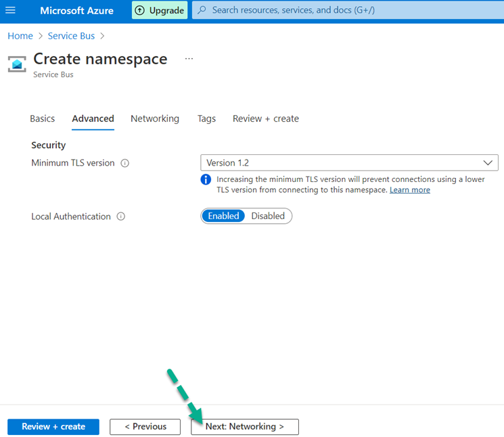Click the Minimum TLS version label

pyautogui.click(x=73, y=163)
